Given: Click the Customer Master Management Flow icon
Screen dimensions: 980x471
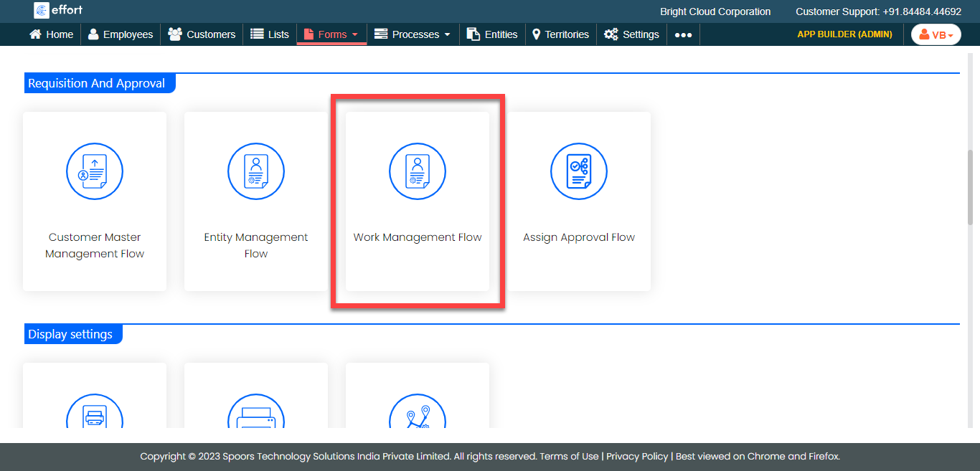Looking at the screenshot, I should point(95,172).
